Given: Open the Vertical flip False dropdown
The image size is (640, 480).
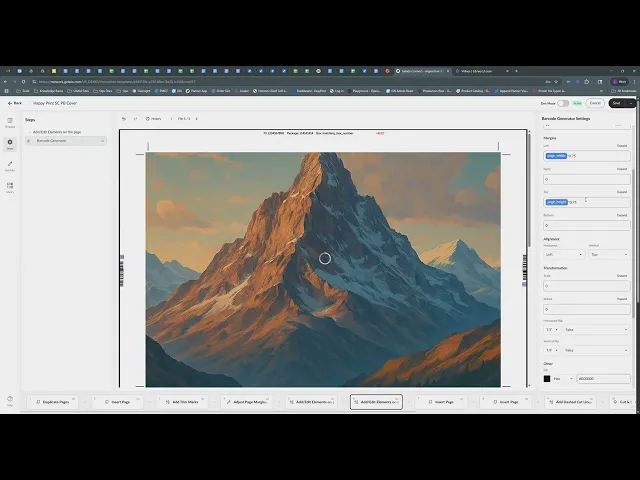Looking at the screenshot, I should coord(596,350).
